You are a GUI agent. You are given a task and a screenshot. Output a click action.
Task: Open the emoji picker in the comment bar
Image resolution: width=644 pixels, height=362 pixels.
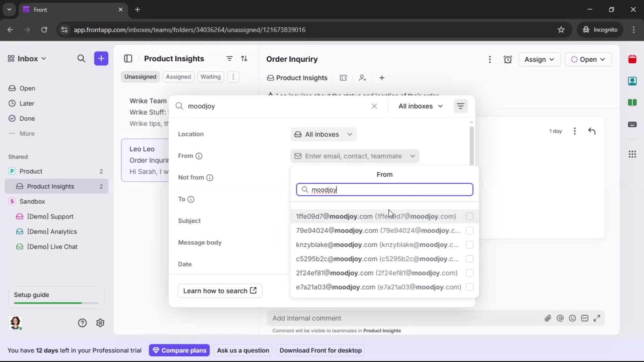tap(573, 318)
